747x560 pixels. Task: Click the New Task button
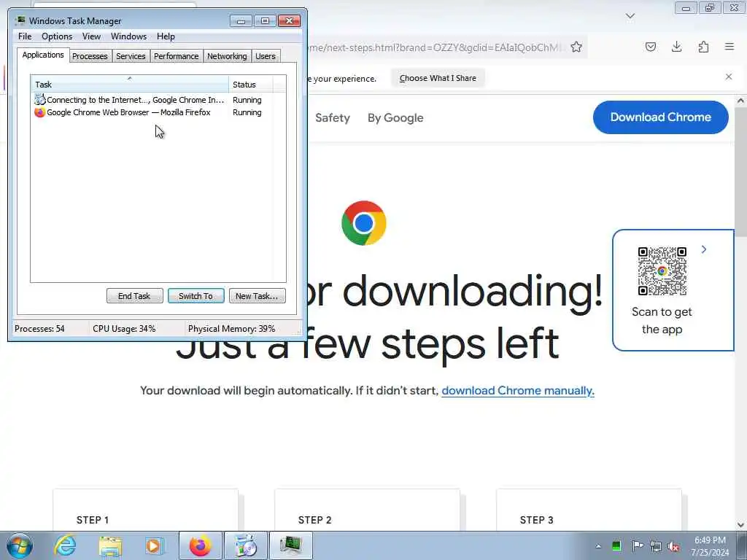[257, 296]
